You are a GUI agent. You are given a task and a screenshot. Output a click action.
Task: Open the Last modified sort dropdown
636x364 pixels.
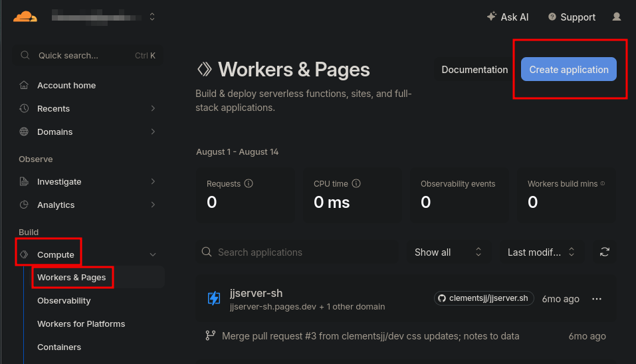541,252
